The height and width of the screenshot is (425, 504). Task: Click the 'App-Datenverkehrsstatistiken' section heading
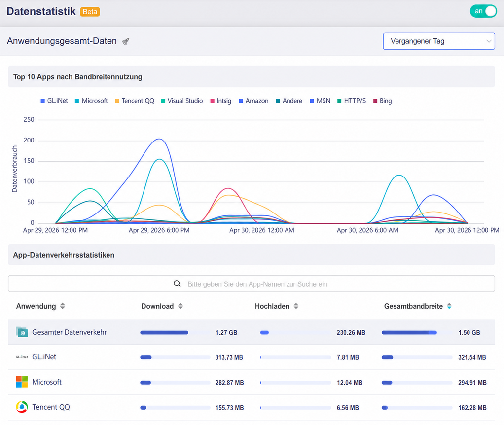point(64,255)
